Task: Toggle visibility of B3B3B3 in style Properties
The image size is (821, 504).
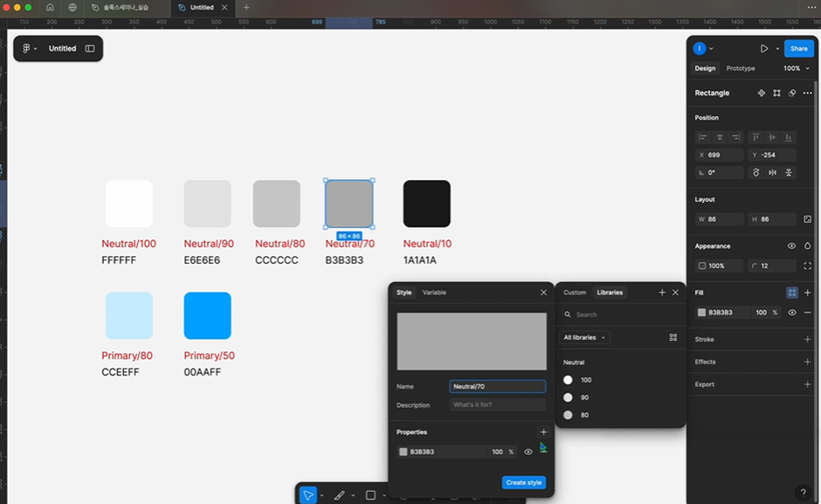Action: [x=528, y=452]
